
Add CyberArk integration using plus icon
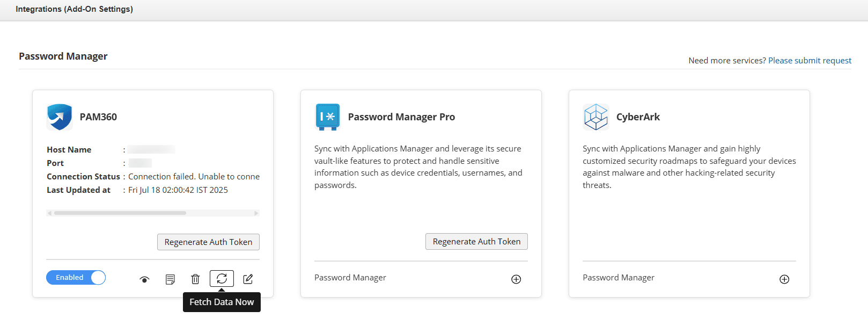pos(784,279)
